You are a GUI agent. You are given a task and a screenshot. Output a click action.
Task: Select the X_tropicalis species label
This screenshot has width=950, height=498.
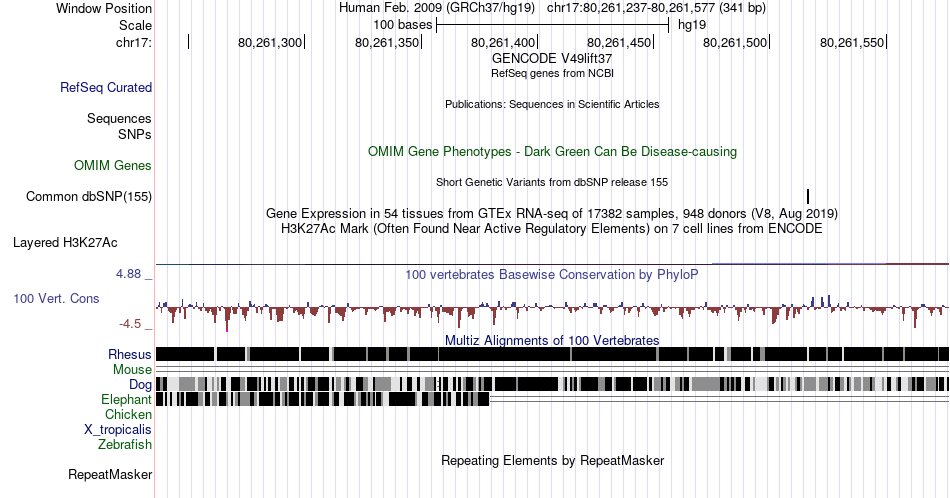[x=118, y=429]
